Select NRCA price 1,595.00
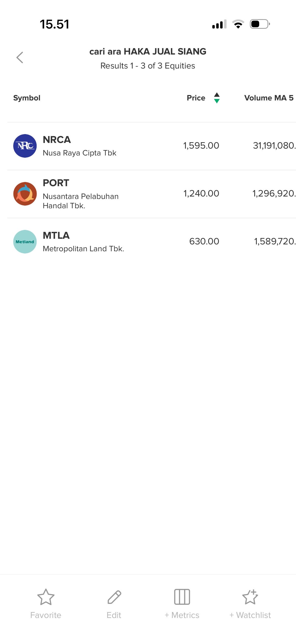 point(201,145)
